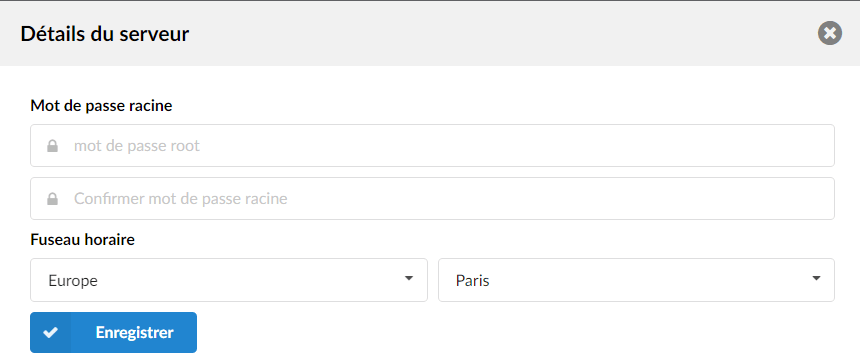Screen dimensions: 860x362
Task: Select the 'Paris' value text
Action: pyautogui.click(x=472, y=281)
